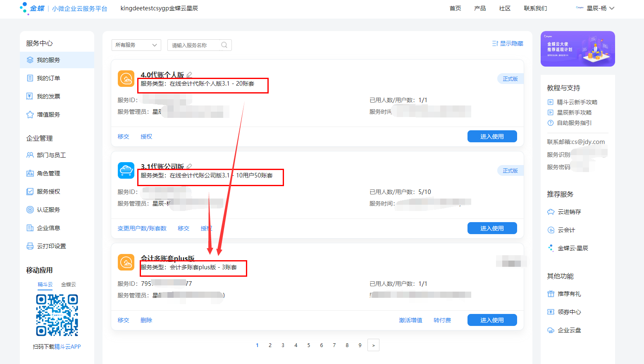Click the QR code image

[57, 315]
